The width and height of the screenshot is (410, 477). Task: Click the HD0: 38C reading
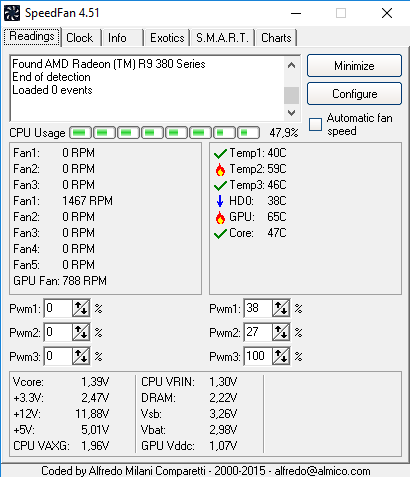pos(258,201)
